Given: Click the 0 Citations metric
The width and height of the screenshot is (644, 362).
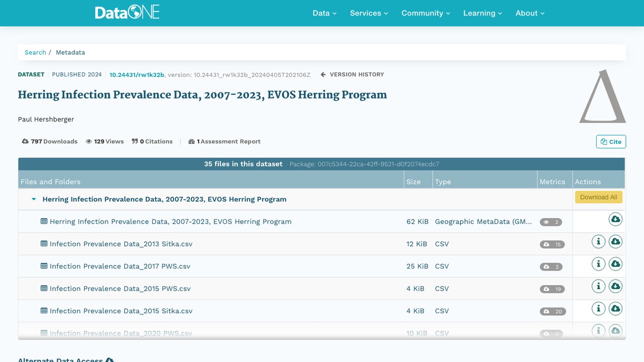Looking at the screenshot, I should point(152,141).
